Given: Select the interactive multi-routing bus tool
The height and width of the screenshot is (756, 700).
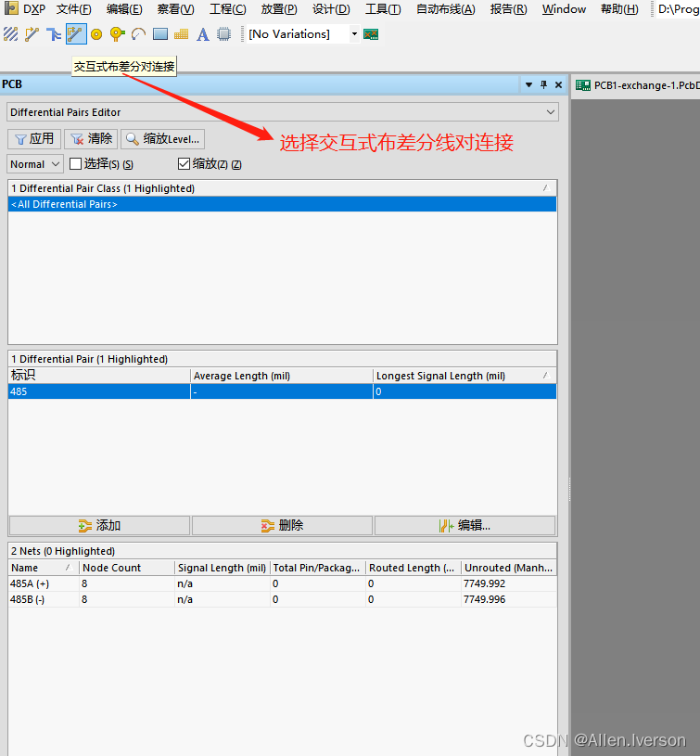Looking at the screenshot, I should pos(54,34).
